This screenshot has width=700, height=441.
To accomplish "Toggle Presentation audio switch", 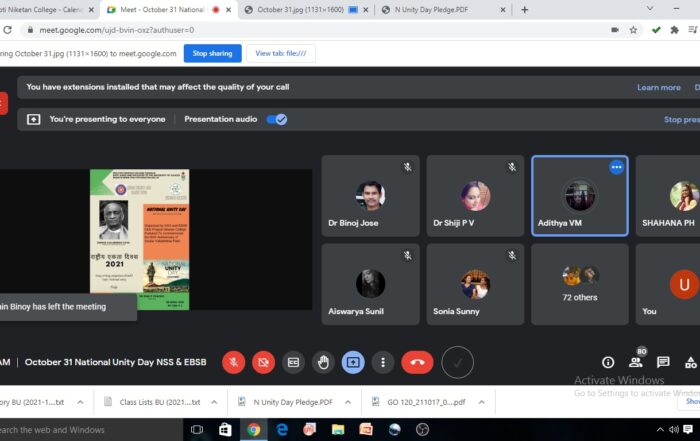I will tap(277, 119).
